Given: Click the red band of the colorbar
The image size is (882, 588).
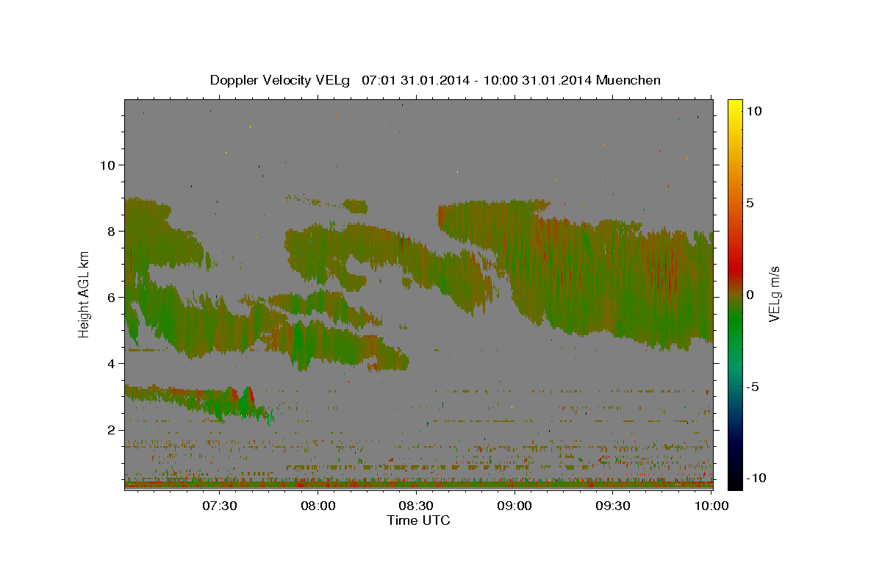Looking at the screenshot, I should pyautogui.click(x=735, y=268).
